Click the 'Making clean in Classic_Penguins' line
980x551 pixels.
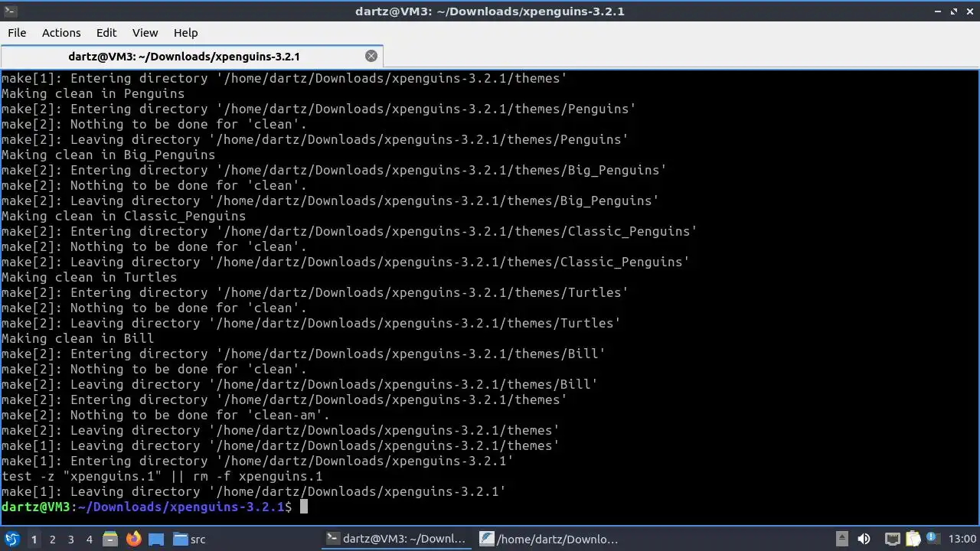tap(123, 216)
